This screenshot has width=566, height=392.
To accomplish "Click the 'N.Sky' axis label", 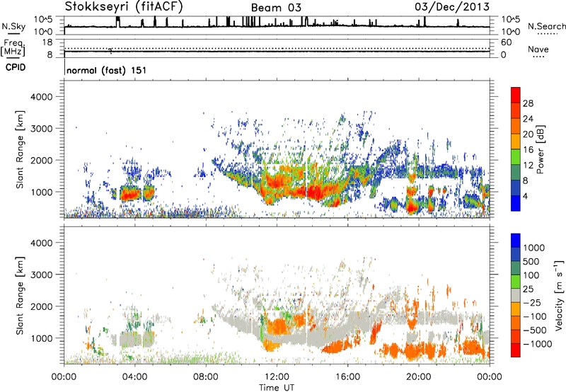I will click(13, 27).
